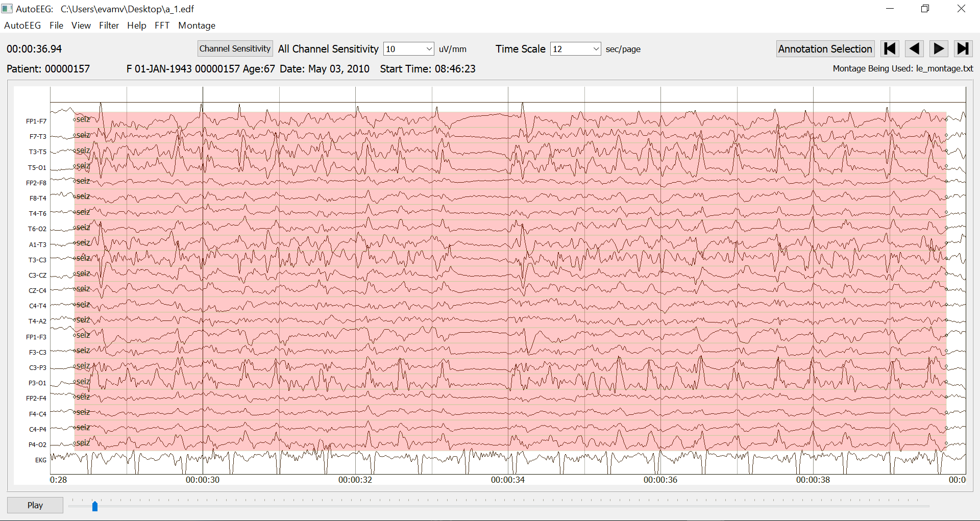Click the playback position slider handle
Viewport: 980px width, 521px height.
(95, 506)
